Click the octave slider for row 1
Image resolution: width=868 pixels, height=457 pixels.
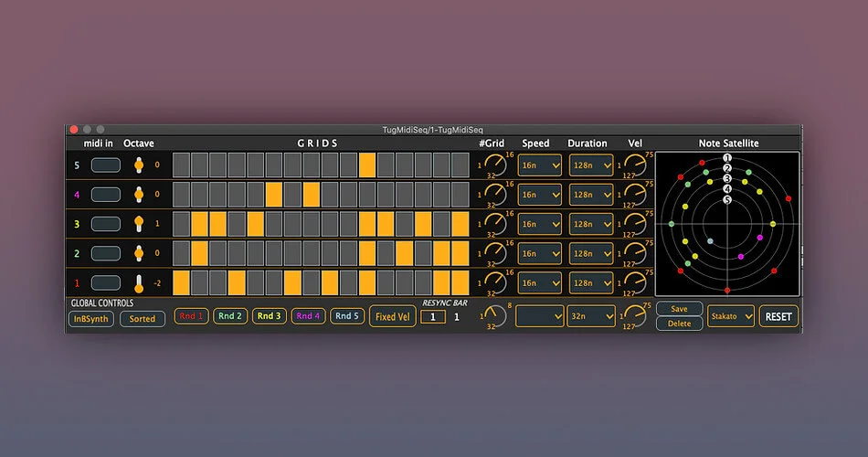(x=139, y=283)
